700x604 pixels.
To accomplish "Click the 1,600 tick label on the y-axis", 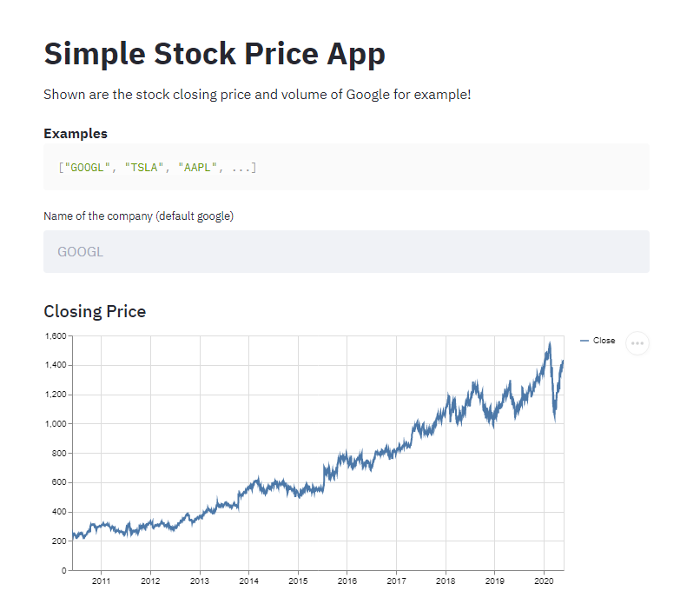I will click(x=56, y=335).
